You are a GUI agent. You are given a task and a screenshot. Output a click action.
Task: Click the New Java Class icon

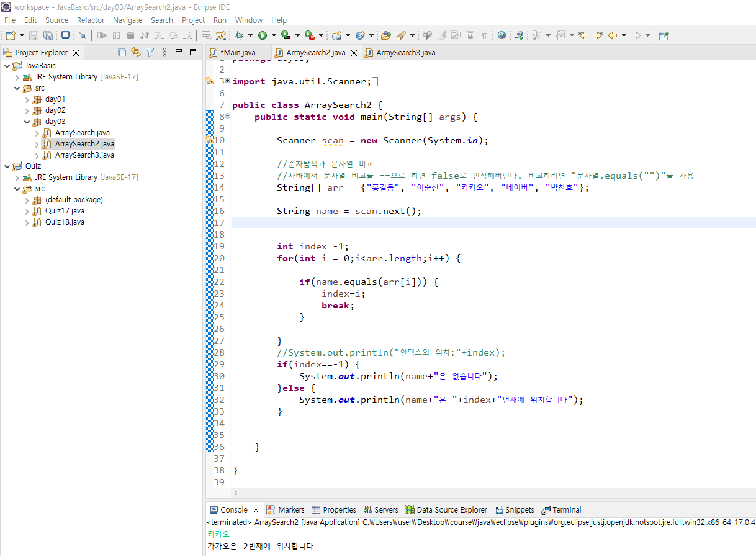point(359,35)
